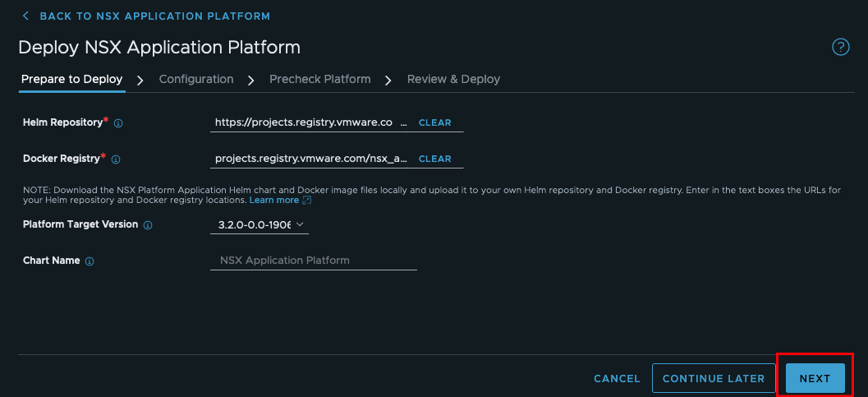Click the Deploy NSX Application Platform heading

pyautogui.click(x=159, y=48)
